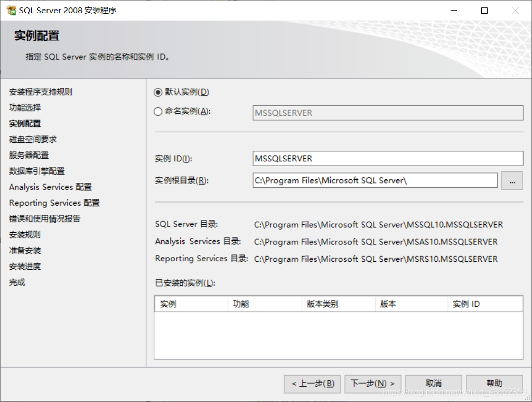Select 错误和使用情况报告 step
This screenshot has height=402, width=532.
coord(44,219)
